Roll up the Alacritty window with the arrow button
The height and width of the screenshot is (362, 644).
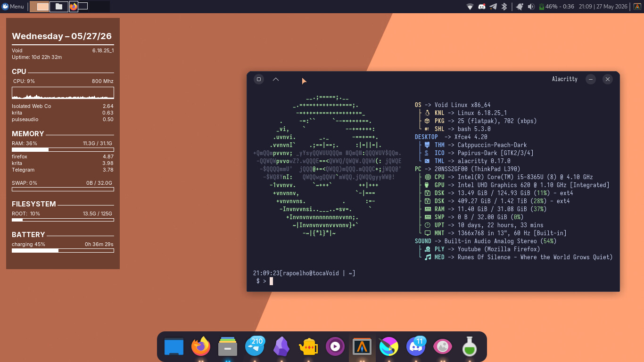(276, 79)
